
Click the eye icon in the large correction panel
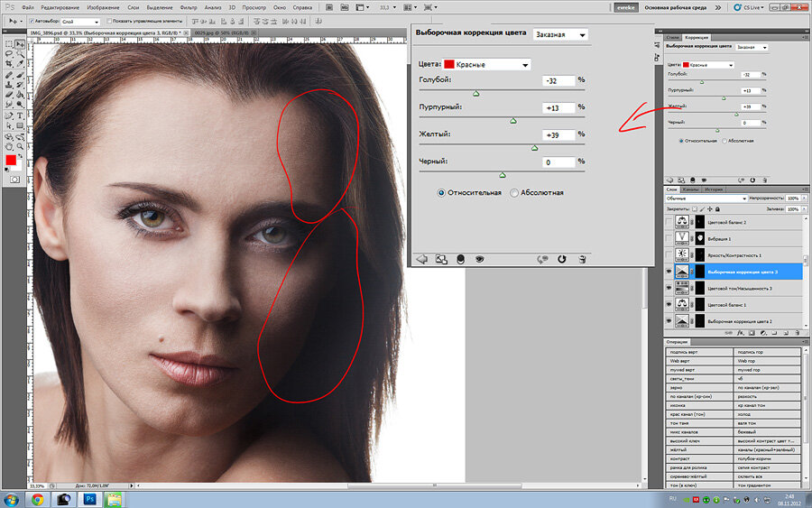[x=479, y=258]
